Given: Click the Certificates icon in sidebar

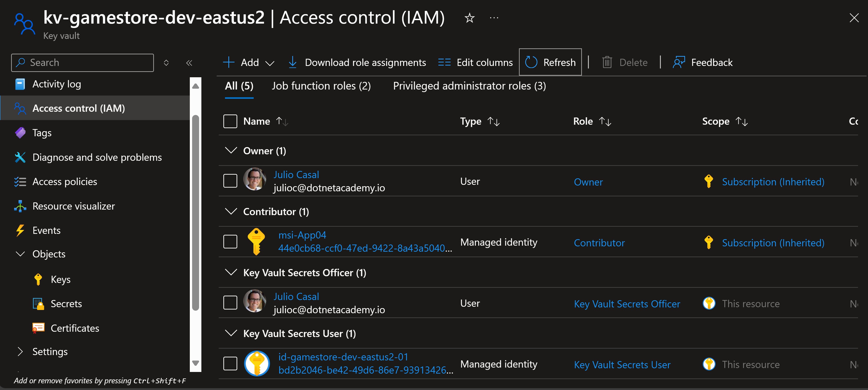Looking at the screenshot, I should (38, 328).
